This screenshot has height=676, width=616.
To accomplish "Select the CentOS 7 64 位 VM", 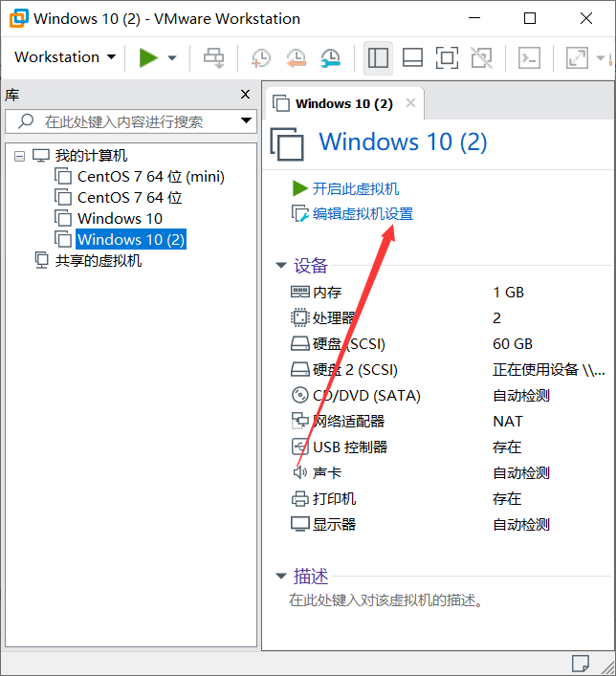I will (129, 198).
